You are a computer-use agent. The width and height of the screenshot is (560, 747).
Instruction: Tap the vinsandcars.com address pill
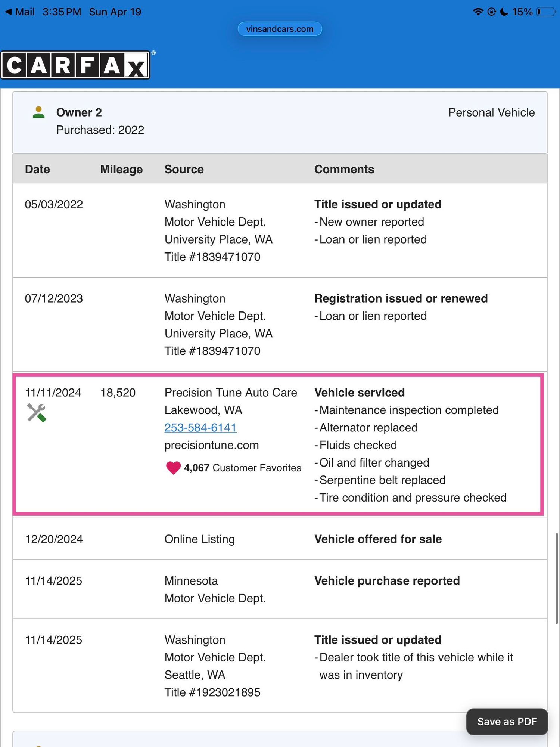(x=280, y=29)
